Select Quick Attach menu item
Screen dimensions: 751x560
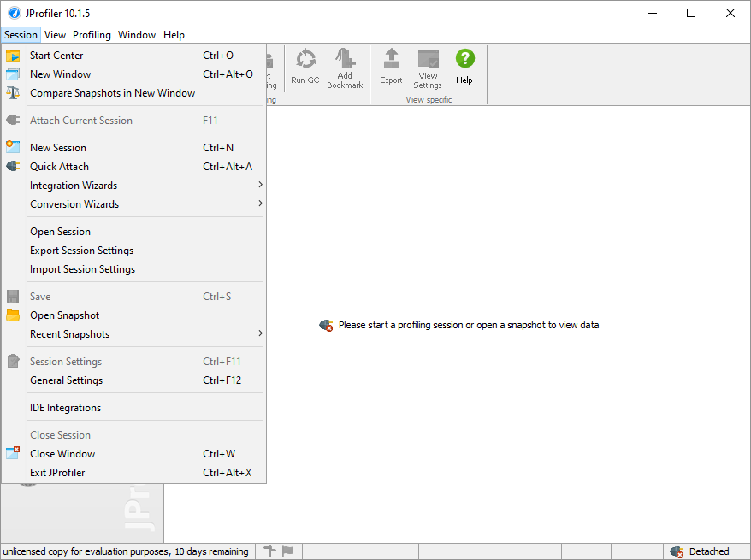point(133,167)
